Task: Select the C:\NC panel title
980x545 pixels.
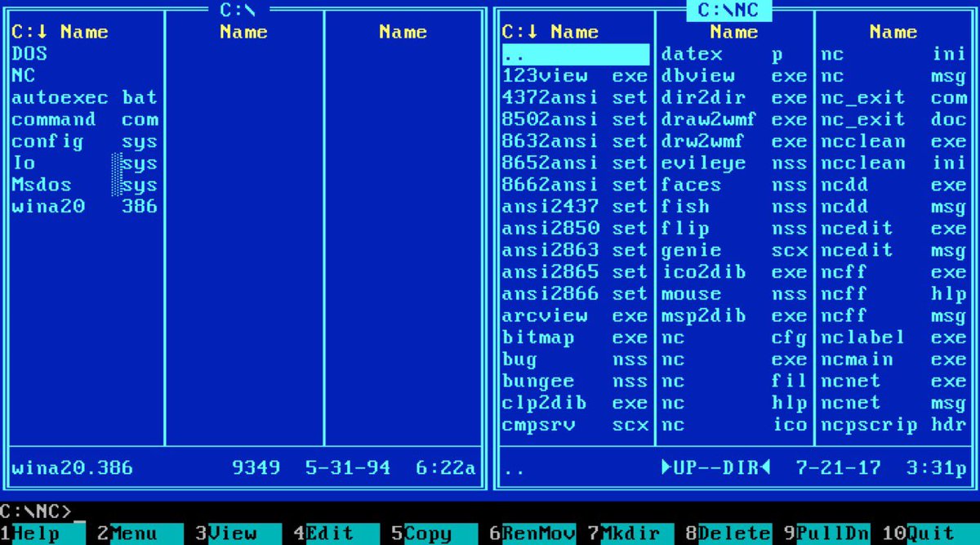Action: (728, 11)
